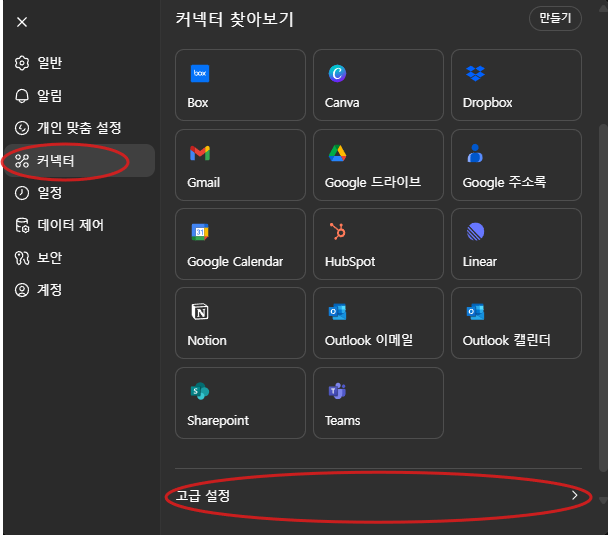
Task: Open the 데이터 제어 section
Action: pos(70,225)
